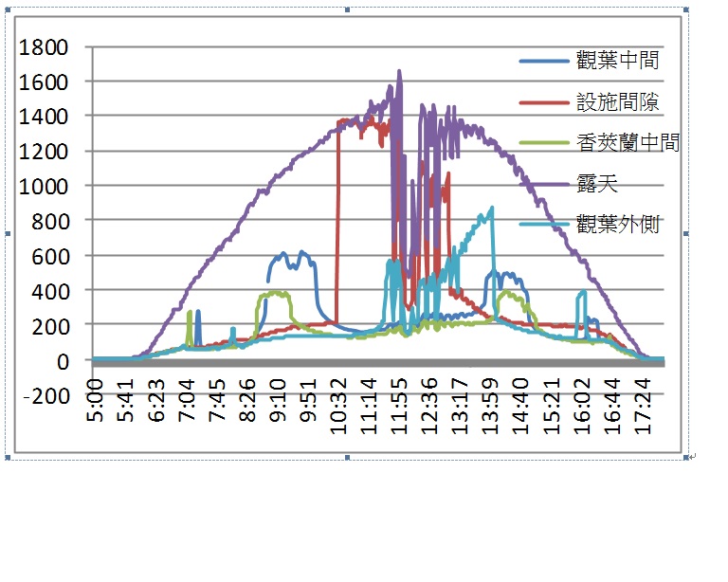Click the top-center chart resize handle
Screen dimensions: 728x582
[x=347, y=9]
